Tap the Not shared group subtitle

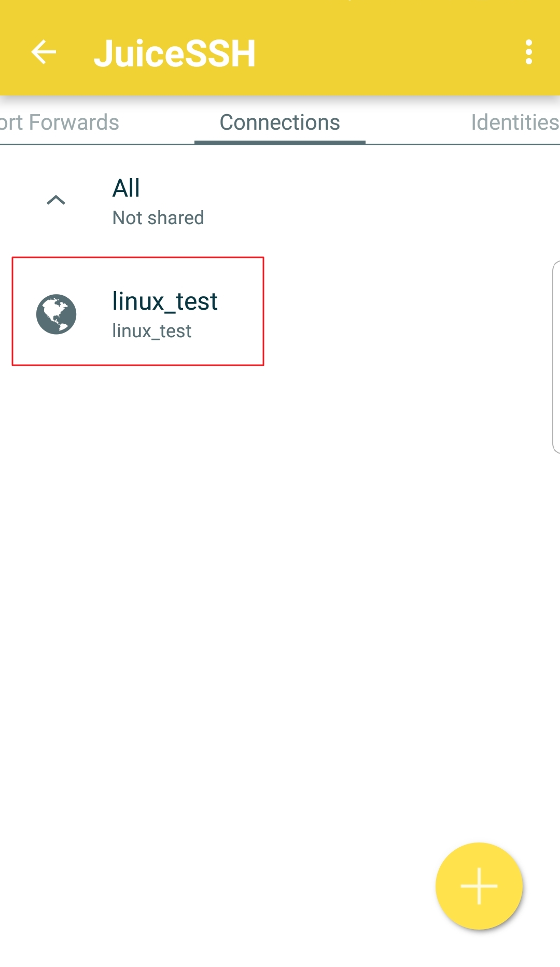pos(158,218)
